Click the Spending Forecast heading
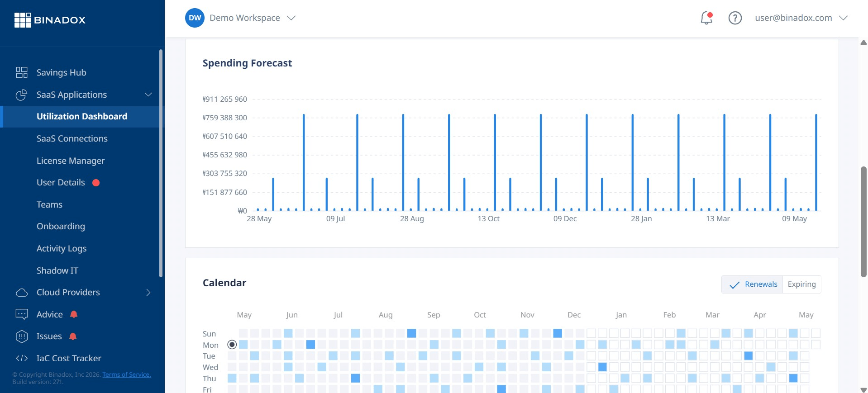This screenshot has height=393, width=868. [247, 63]
